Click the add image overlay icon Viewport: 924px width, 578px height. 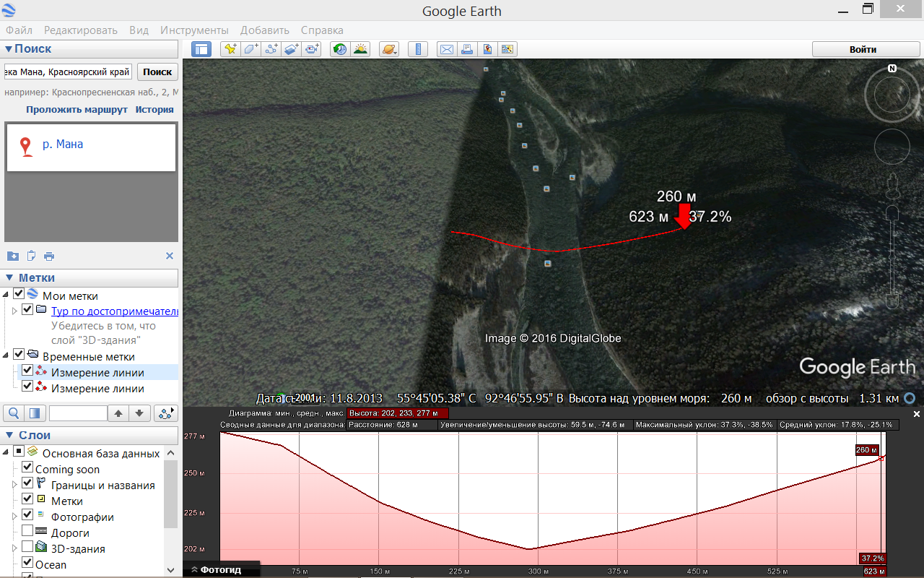click(x=291, y=49)
